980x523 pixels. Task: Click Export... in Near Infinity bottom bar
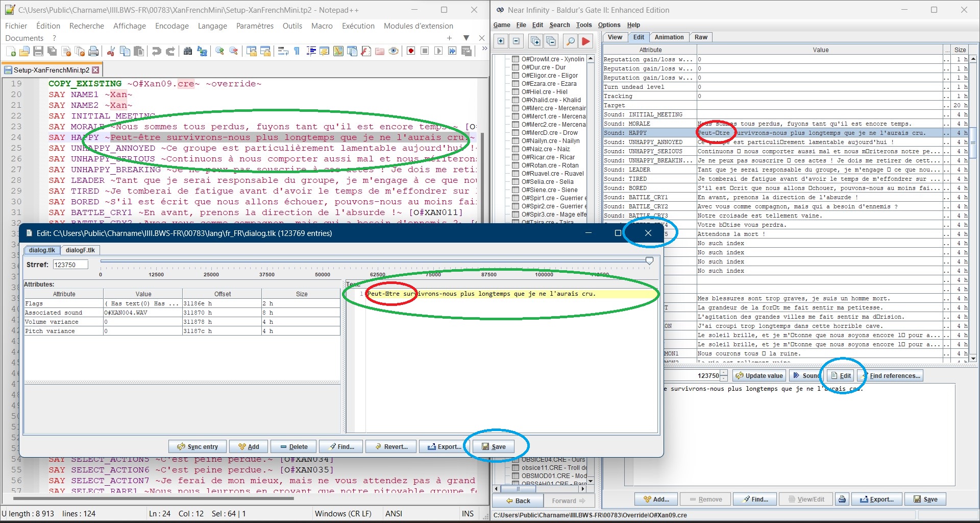pos(877,500)
